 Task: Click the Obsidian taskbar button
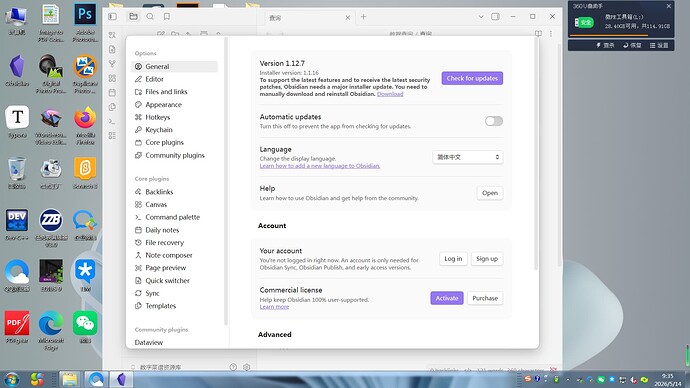(x=121, y=379)
